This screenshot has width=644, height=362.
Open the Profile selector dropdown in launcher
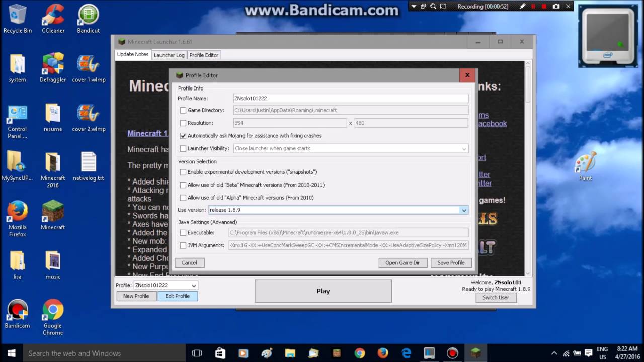[166, 285]
